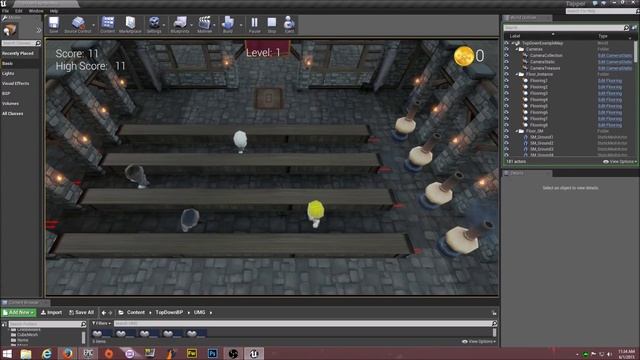Open the Matinee toolbar icon
The width and height of the screenshot is (640, 360).
204,24
